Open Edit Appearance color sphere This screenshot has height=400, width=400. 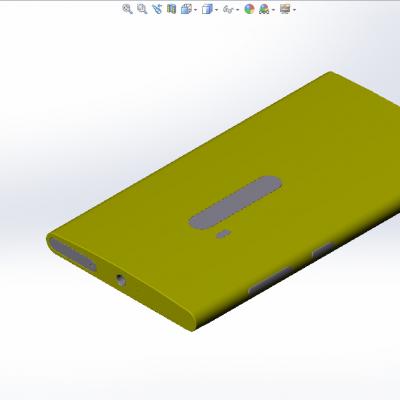[x=249, y=9]
